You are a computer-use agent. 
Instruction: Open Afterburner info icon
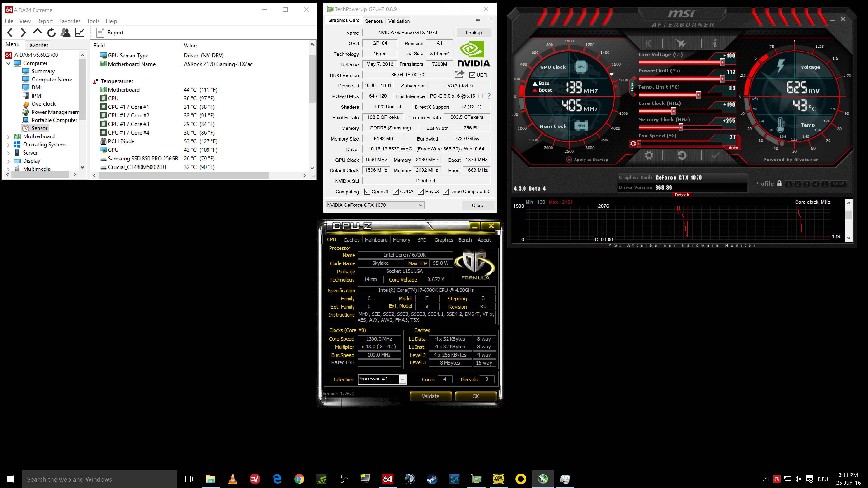tap(715, 43)
